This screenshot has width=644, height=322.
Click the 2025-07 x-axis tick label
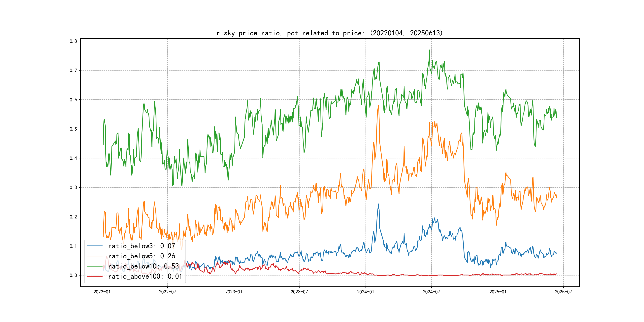tap(563, 292)
